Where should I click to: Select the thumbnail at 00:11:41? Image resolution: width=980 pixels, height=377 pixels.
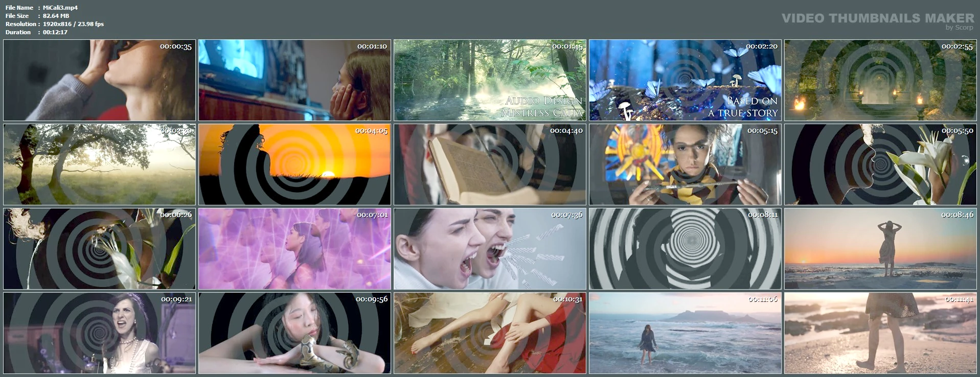[x=880, y=333]
